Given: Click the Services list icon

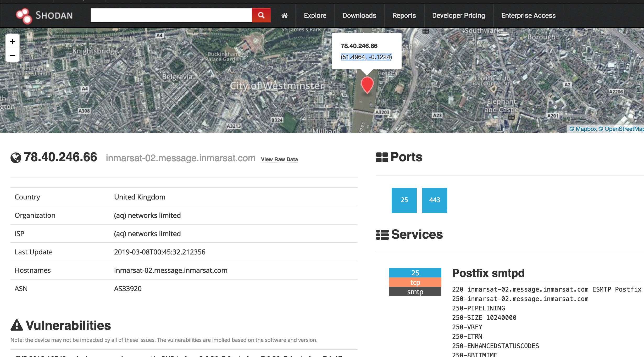Looking at the screenshot, I should coord(382,235).
